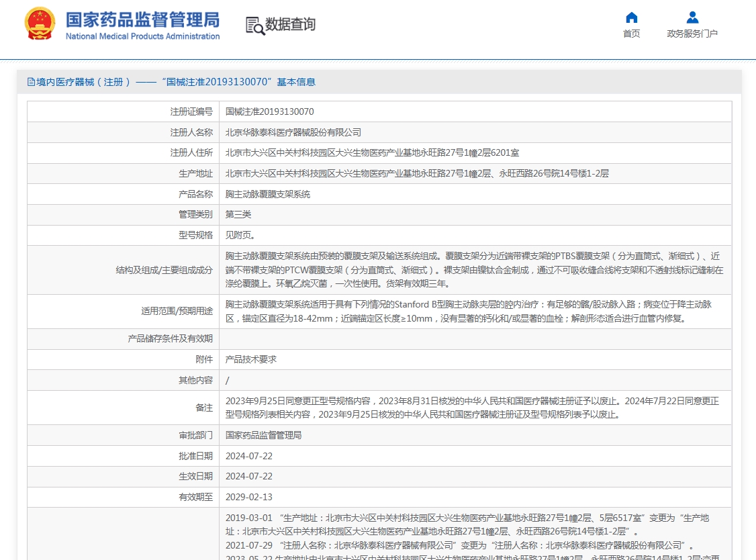Open 政务服务门户 user icon
756x560 pixels.
click(692, 17)
